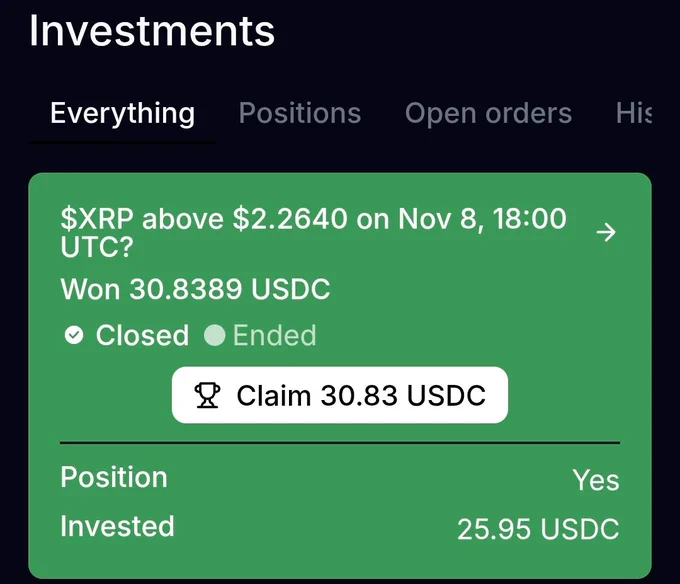Open the $XRP above $2.2640 market title
Viewport: 680px width, 584px height.
[x=313, y=232]
